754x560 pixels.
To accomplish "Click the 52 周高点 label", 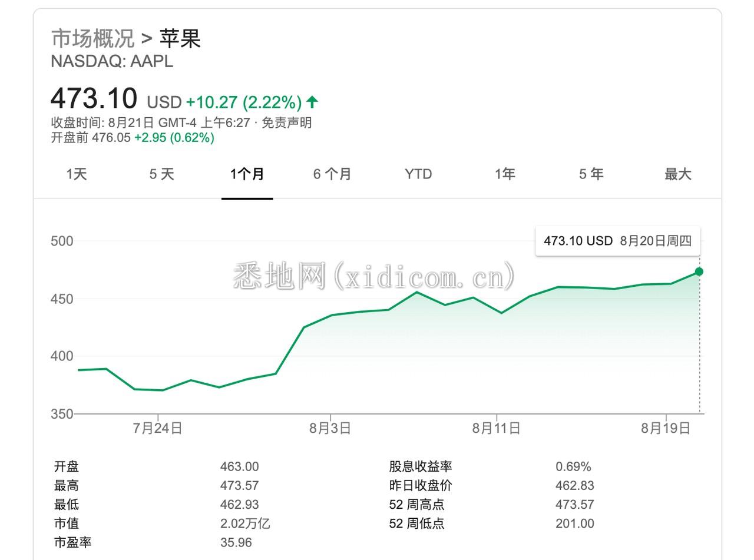I will click(x=416, y=505).
